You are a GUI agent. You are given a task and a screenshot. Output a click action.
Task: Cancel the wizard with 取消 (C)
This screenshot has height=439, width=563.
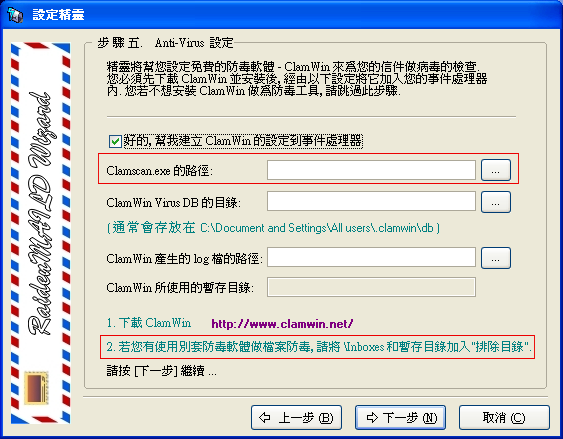pos(504,417)
